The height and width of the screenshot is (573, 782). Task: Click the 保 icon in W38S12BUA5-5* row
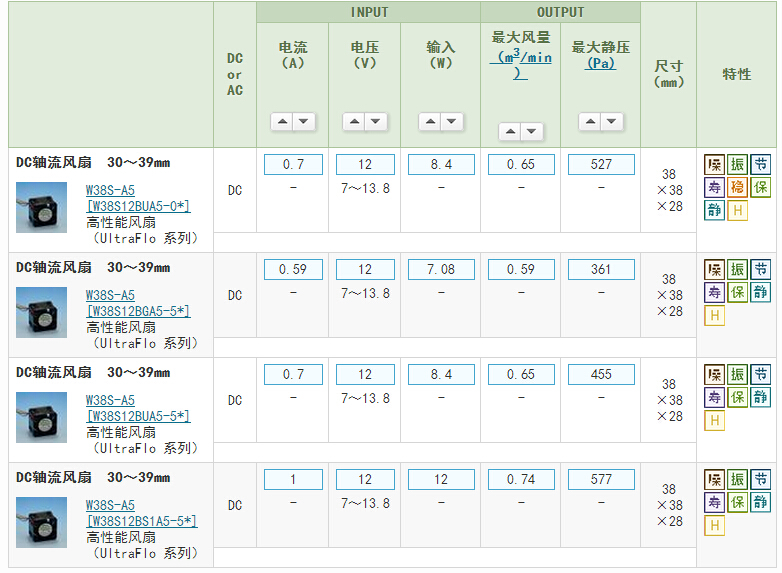pyautogui.click(x=737, y=397)
